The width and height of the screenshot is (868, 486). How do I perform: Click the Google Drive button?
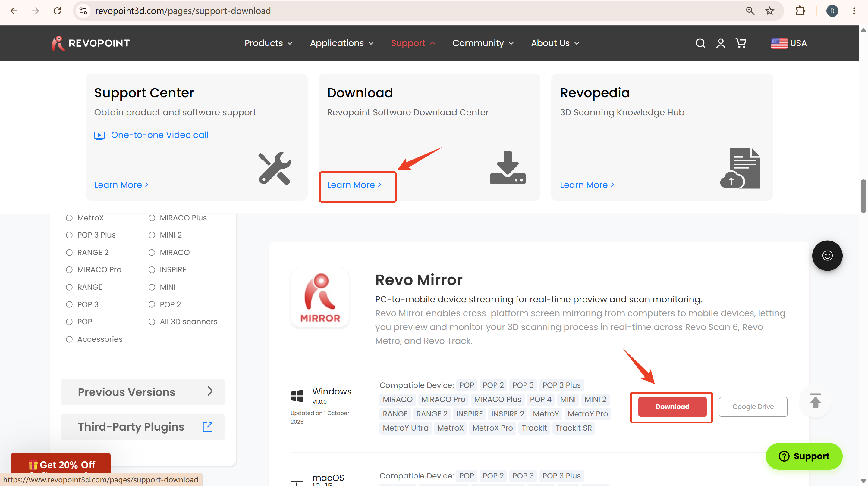point(753,407)
